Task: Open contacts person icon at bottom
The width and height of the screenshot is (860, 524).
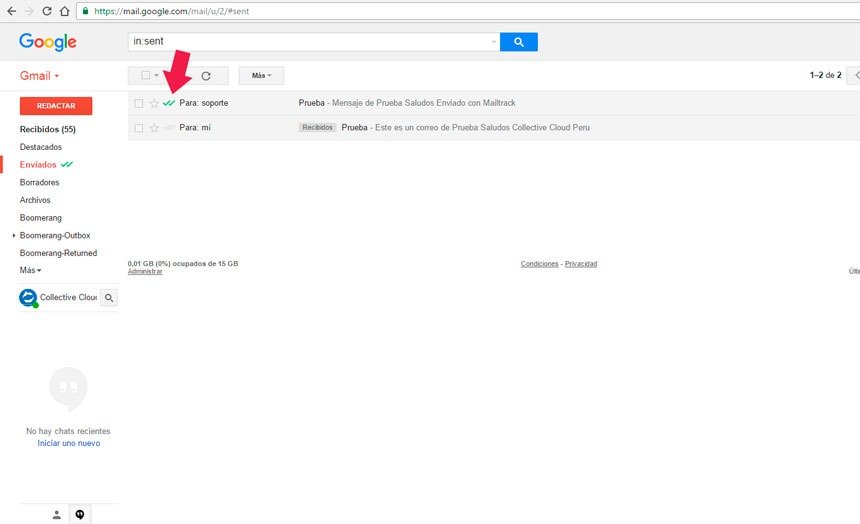Action: click(56, 515)
